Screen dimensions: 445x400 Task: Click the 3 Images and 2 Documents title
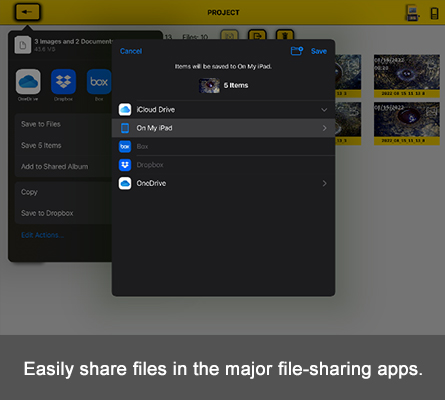pyautogui.click(x=73, y=41)
